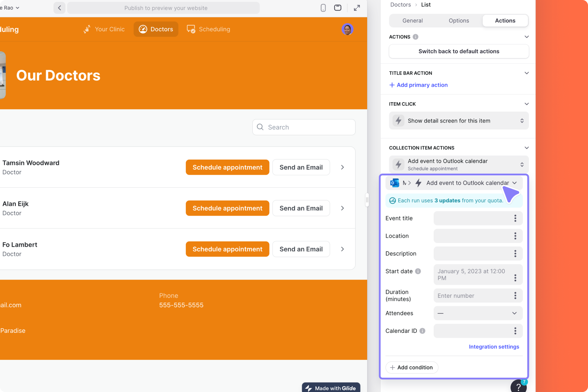588x392 pixels.
Task: Click the Outlook icon in the action editor
Action: (394, 183)
